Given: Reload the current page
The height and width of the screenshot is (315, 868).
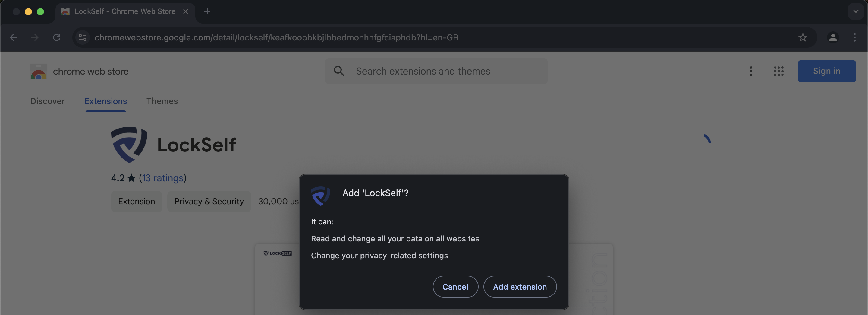Looking at the screenshot, I should (57, 37).
